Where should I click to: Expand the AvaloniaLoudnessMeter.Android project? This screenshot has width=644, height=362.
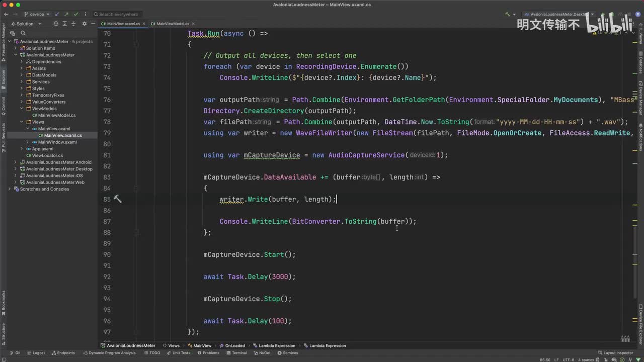[x=16, y=162]
